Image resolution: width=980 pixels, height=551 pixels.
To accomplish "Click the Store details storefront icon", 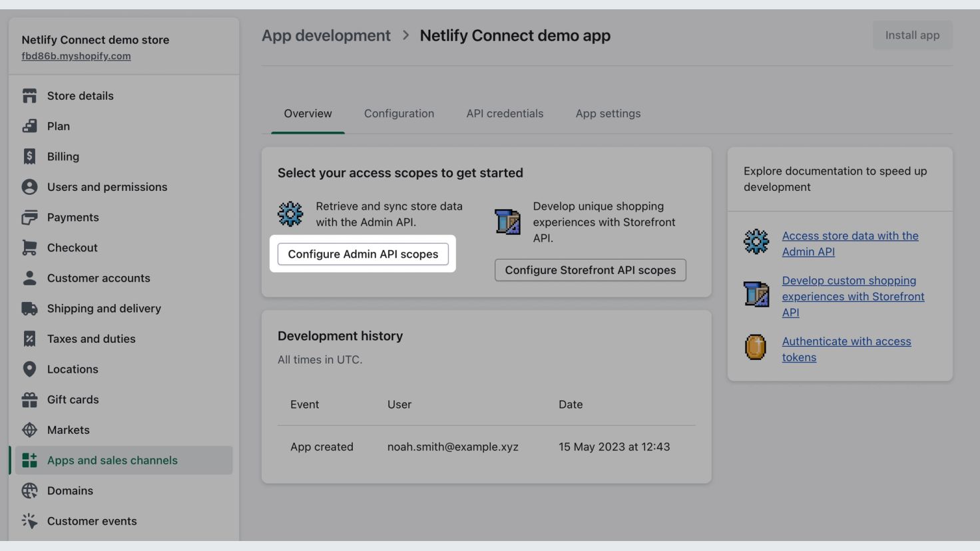I will 29,96.
